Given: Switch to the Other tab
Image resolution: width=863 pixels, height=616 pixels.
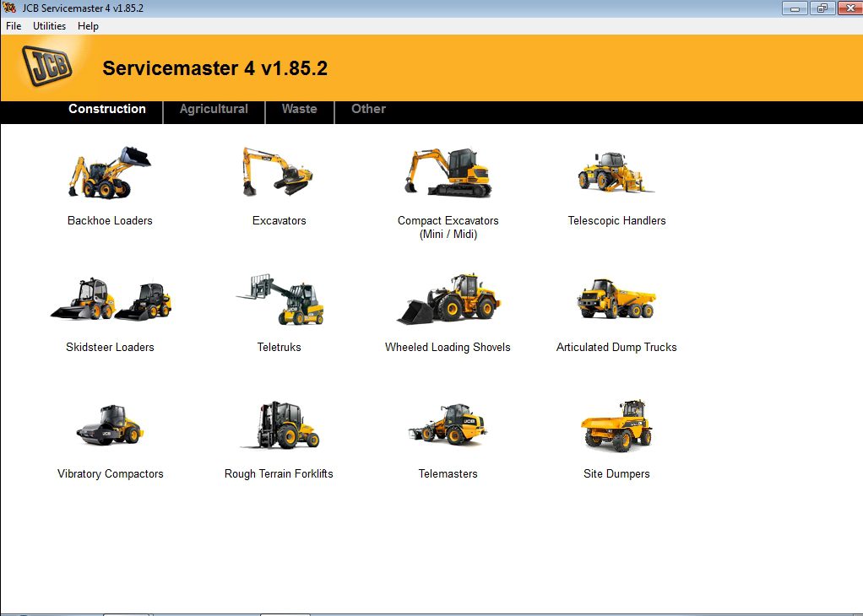Looking at the screenshot, I should [368, 109].
